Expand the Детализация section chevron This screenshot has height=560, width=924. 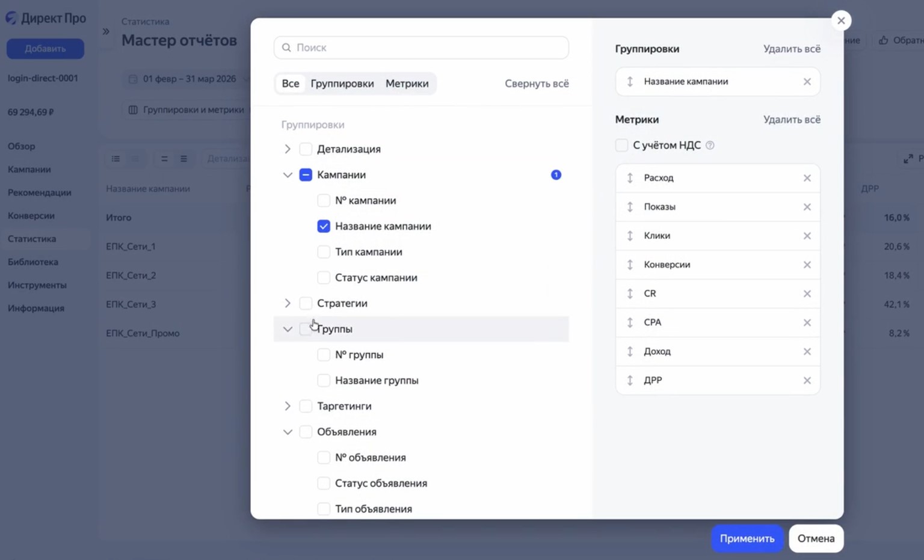[x=288, y=149]
